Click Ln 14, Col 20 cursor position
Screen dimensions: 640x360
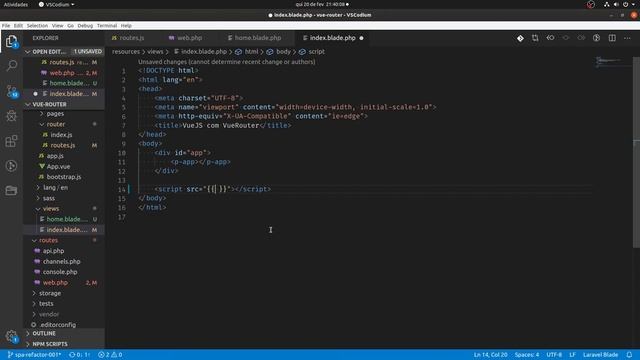[491, 355]
